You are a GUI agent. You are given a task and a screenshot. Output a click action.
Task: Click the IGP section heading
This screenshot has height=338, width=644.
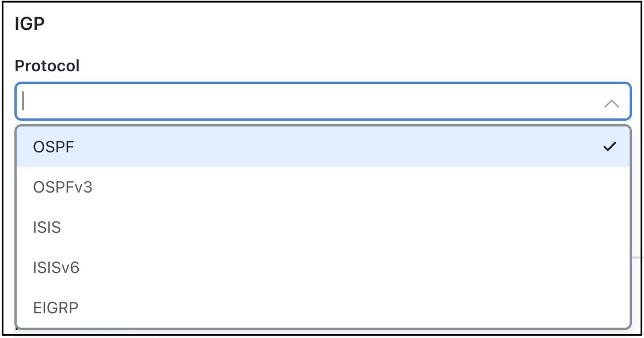point(29,24)
